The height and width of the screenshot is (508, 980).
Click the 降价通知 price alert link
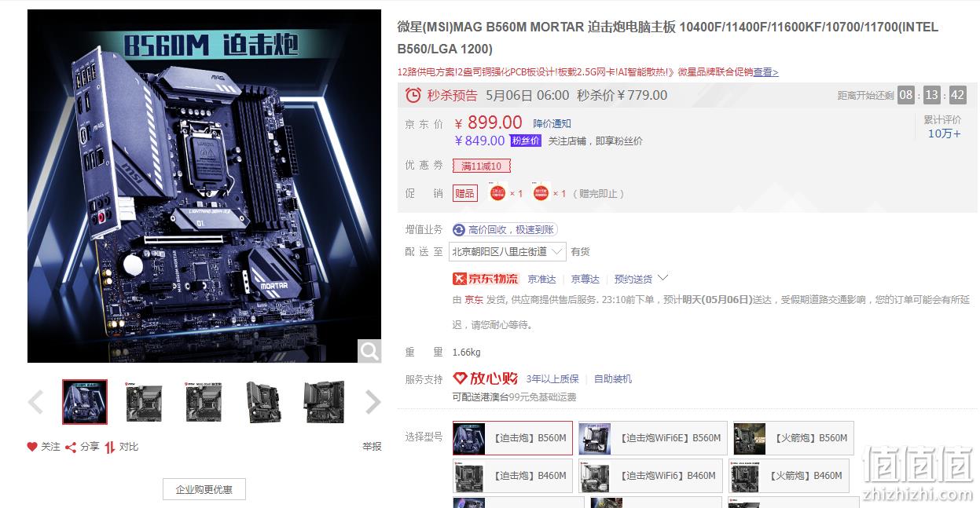point(552,124)
